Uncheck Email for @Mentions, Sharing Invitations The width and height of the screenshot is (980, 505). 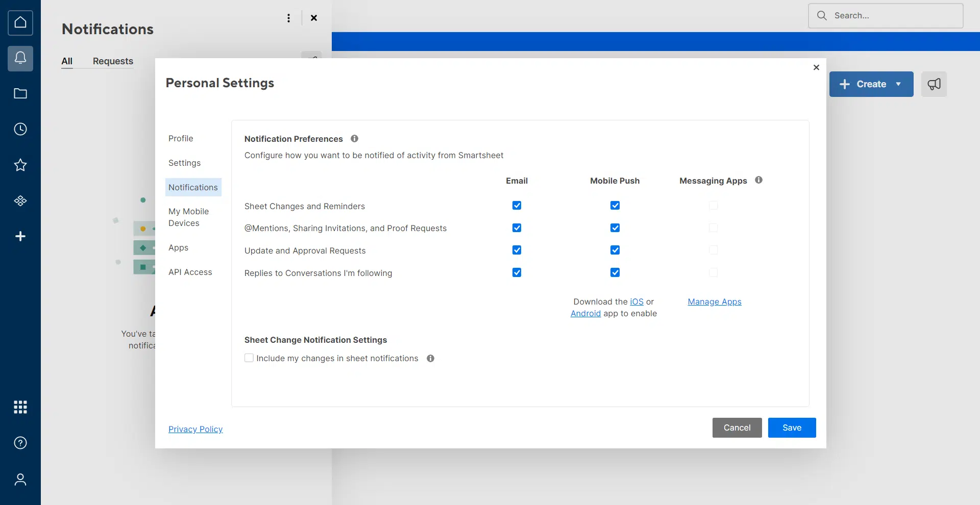pos(517,228)
